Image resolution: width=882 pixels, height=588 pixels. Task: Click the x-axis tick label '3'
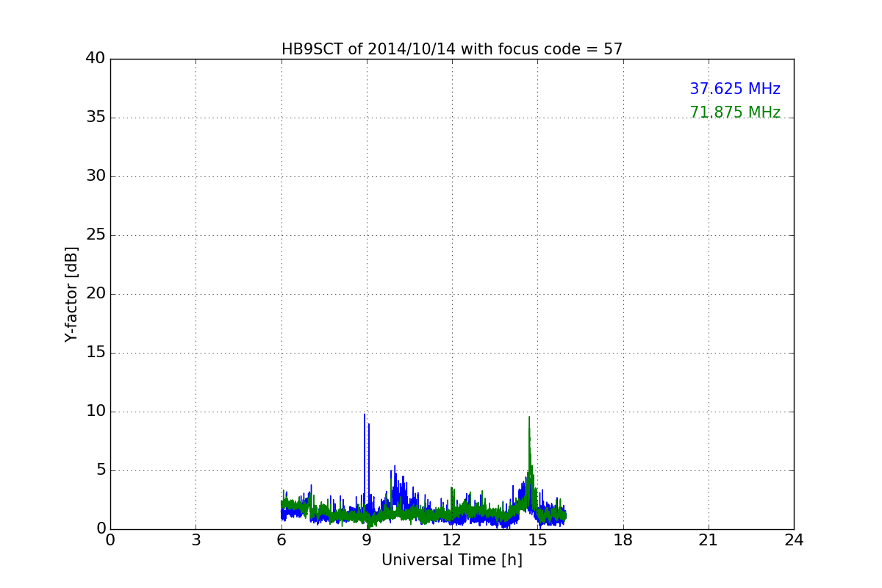pos(196,540)
